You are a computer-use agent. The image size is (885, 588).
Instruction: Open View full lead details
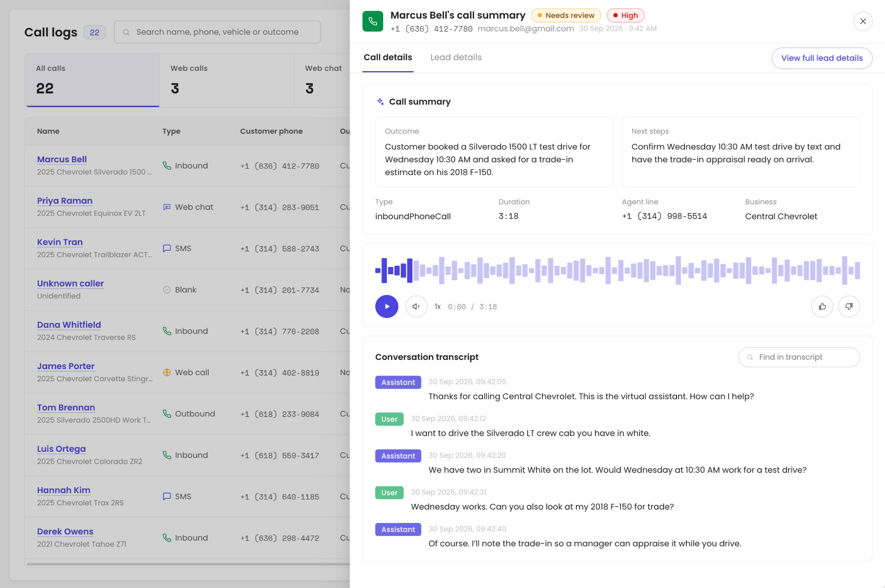tap(822, 58)
